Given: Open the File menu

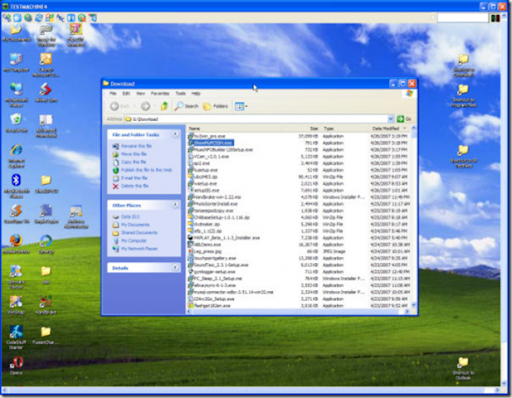Looking at the screenshot, I should pyautogui.click(x=113, y=93).
